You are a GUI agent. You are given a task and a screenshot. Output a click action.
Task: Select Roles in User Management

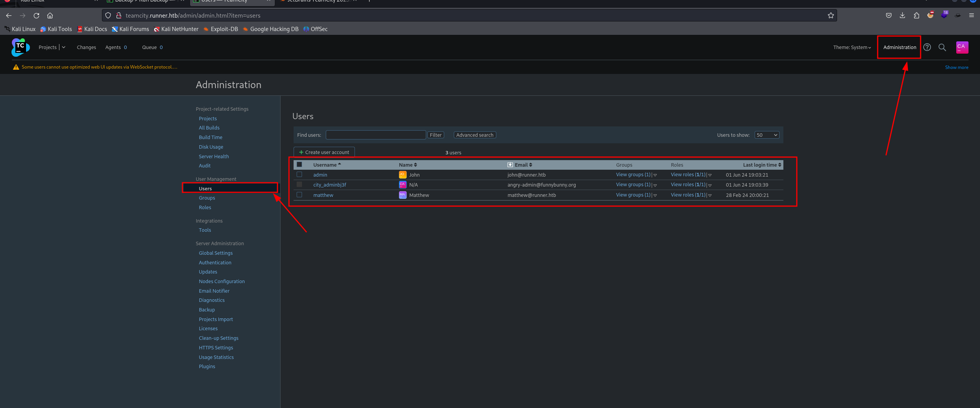point(205,208)
